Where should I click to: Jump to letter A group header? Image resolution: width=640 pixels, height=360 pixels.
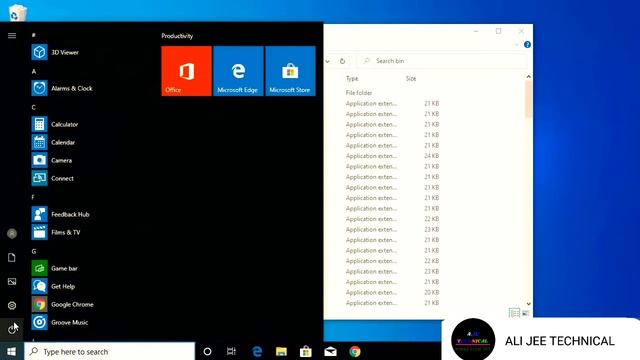34,71
